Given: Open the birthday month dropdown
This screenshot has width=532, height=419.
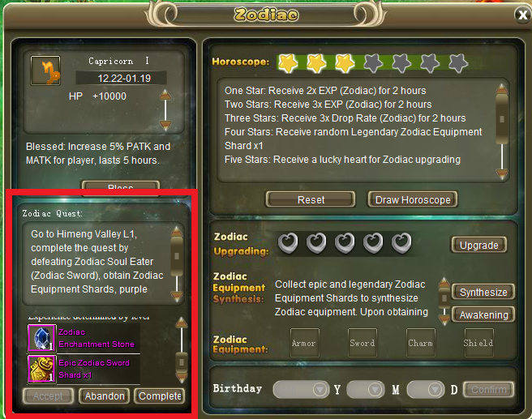Looking at the screenshot, I should tap(366, 390).
